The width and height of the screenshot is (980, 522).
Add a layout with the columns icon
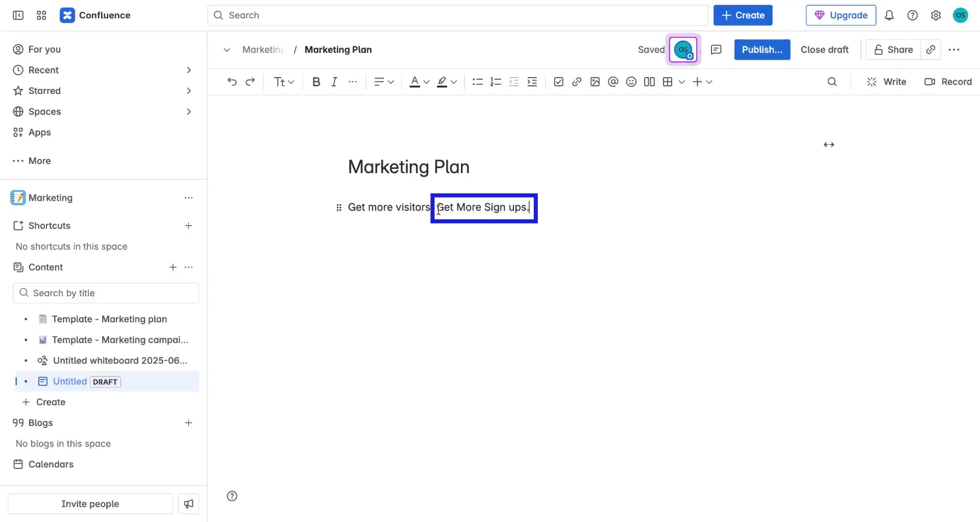pos(649,82)
